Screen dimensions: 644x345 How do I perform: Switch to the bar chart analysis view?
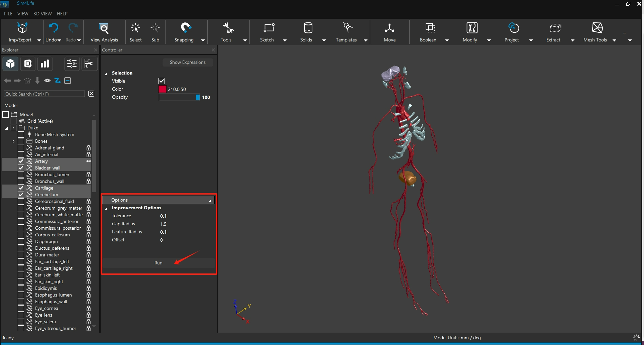(x=45, y=64)
